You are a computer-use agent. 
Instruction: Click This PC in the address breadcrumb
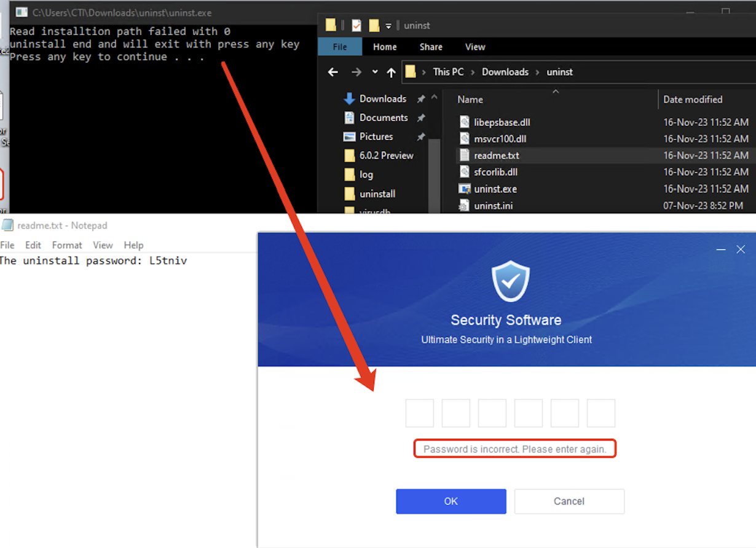point(448,72)
